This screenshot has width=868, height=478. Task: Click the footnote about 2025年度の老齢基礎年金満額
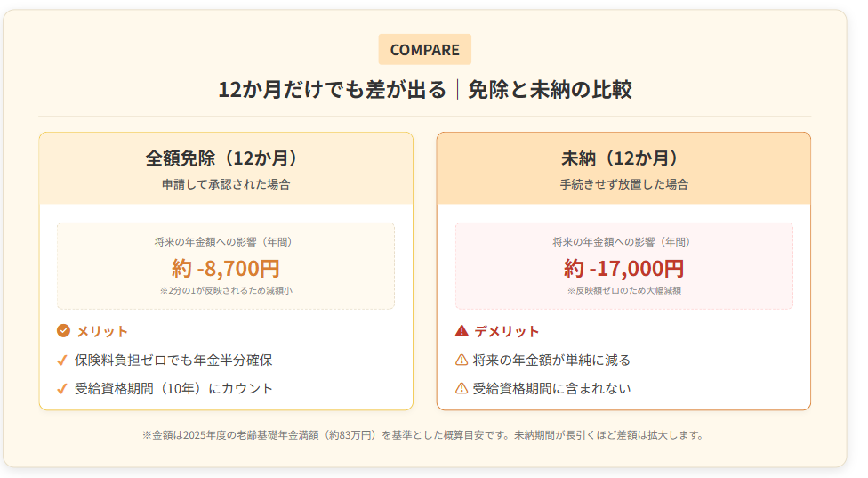(424, 435)
